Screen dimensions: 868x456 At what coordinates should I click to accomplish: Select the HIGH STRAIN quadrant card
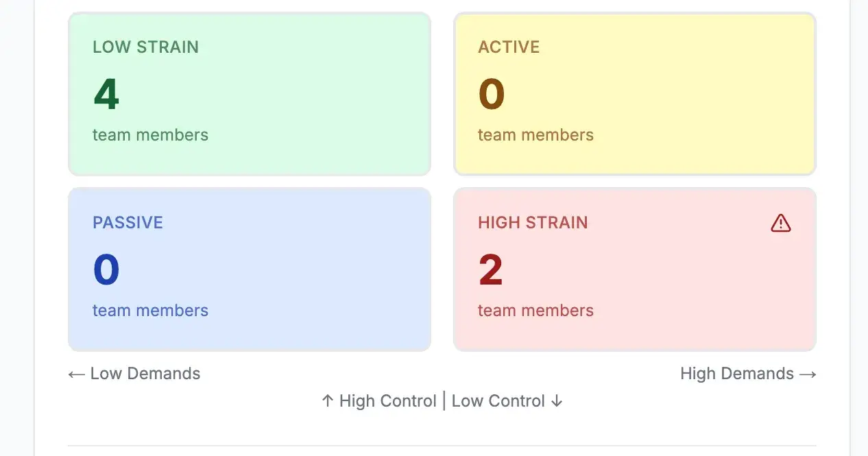[634, 269]
